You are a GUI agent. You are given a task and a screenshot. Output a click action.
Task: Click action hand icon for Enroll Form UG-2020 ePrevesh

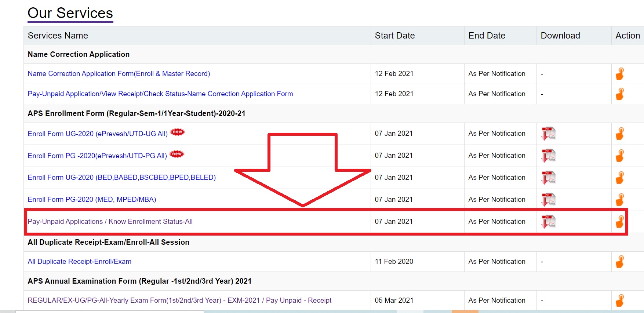click(x=620, y=134)
